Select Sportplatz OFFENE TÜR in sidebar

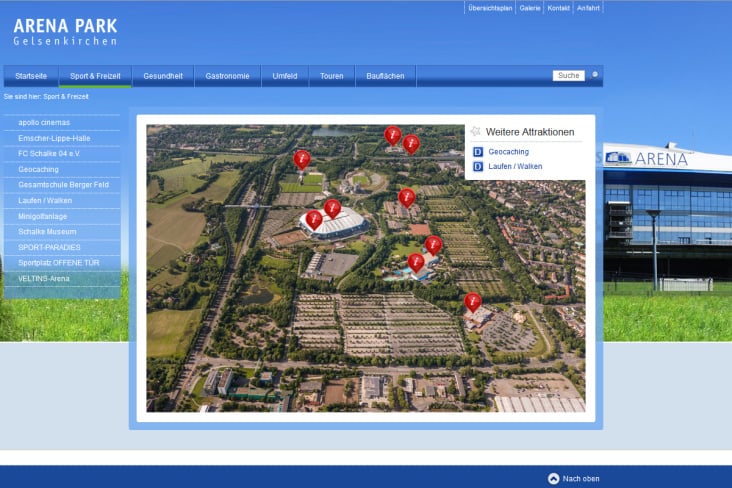pyautogui.click(x=62, y=263)
